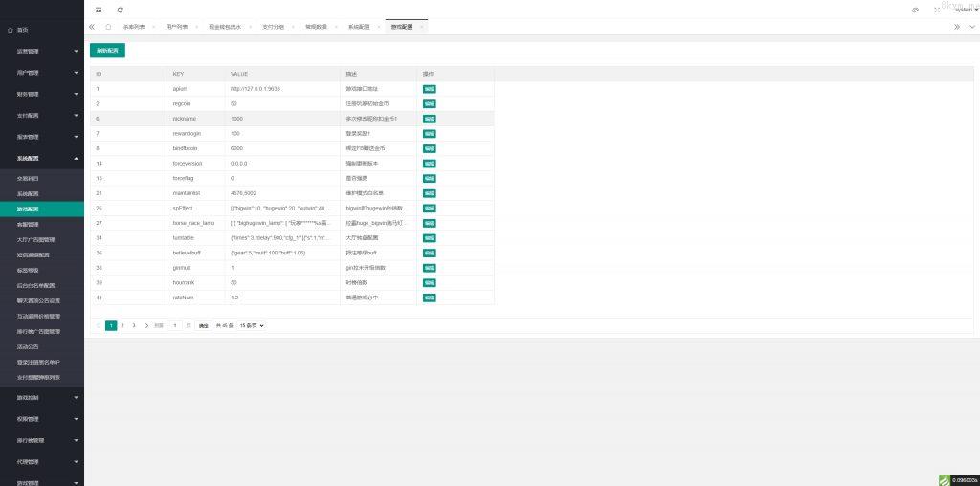Click the theme icon beside fullscreen
The height and width of the screenshot is (486, 980).
tap(916, 10)
